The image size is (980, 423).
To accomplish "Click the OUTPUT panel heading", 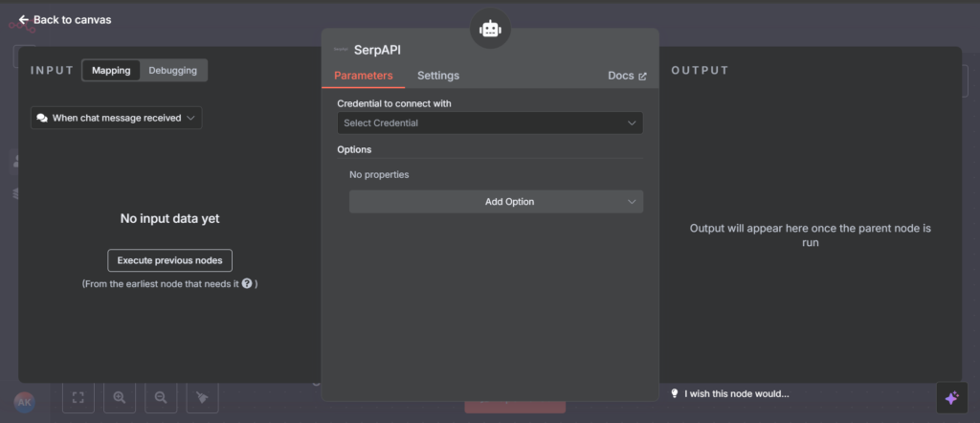I will click(x=700, y=71).
